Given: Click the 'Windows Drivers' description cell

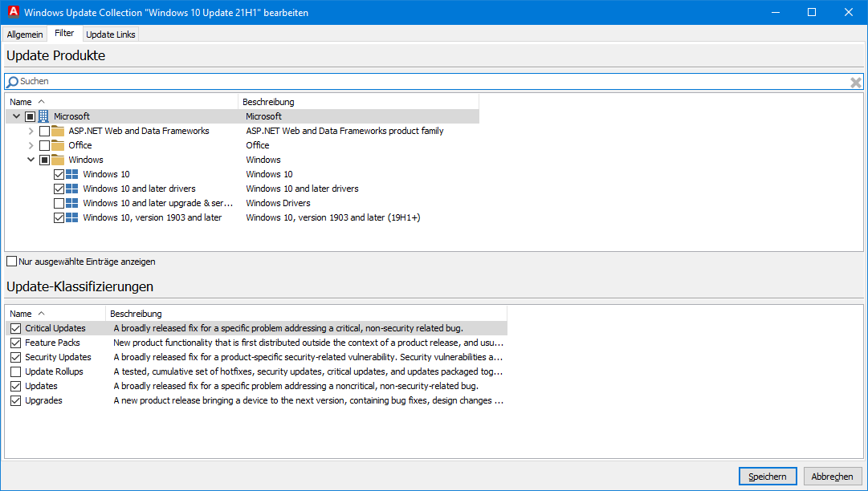Looking at the screenshot, I should 279,203.
